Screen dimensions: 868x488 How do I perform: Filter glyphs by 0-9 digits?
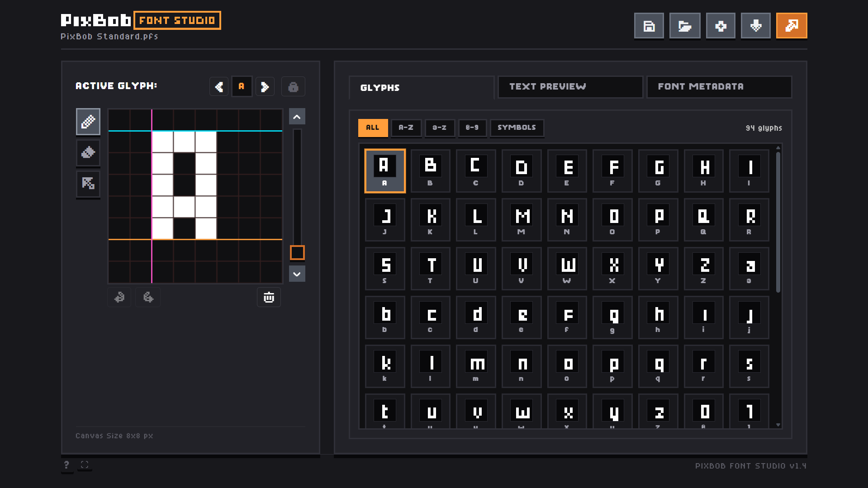[472, 128]
